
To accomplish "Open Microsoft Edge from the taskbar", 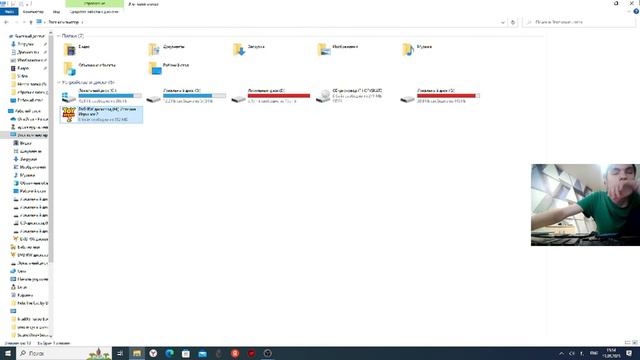I will click(169, 353).
